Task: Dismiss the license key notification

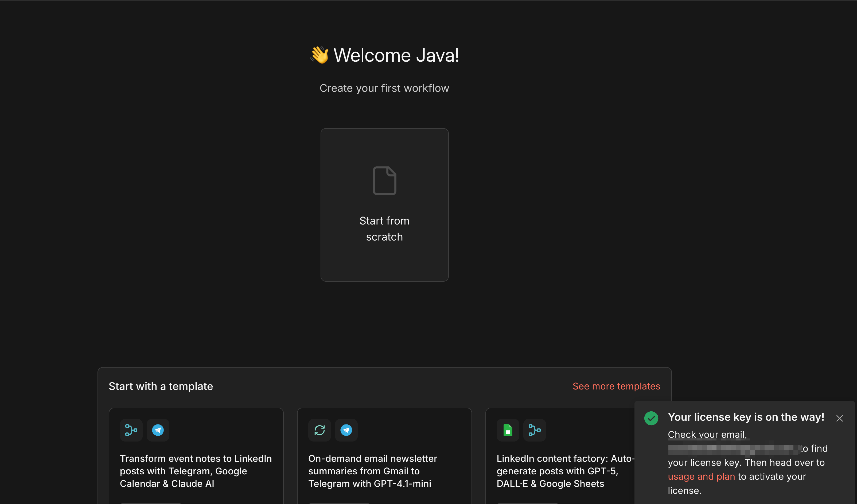Action: point(839,418)
